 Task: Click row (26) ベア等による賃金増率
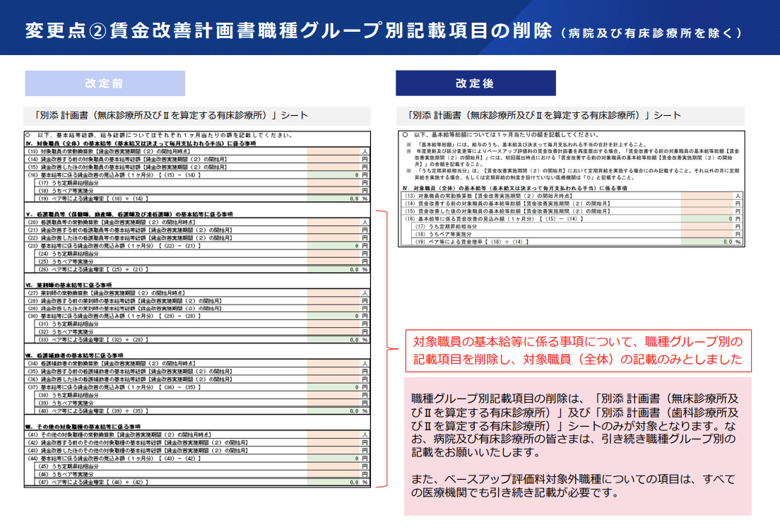click(203, 269)
